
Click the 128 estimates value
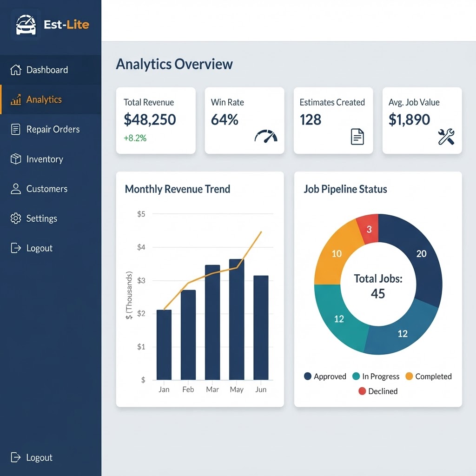[x=311, y=119]
